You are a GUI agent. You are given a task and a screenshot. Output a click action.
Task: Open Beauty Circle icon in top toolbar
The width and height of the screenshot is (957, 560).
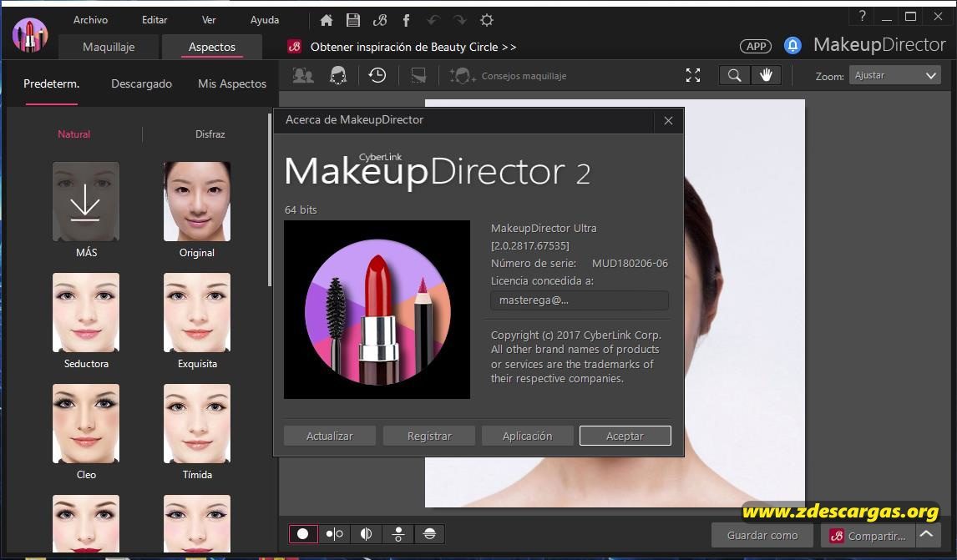[380, 20]
